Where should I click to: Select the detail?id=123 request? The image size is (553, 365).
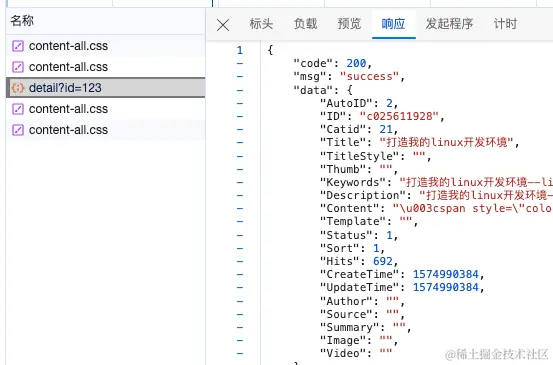tap(105, 87)
